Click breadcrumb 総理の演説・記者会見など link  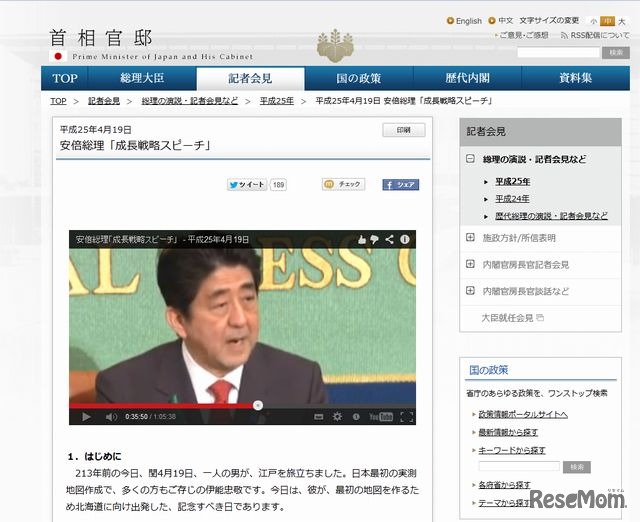(190, 101)
